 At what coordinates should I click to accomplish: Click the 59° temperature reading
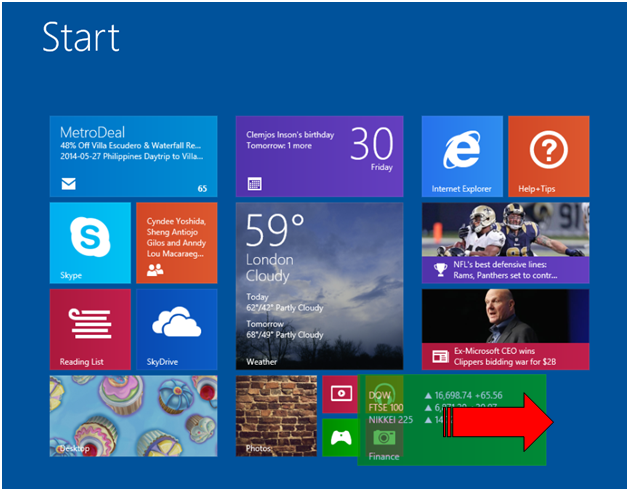point(275,230)
